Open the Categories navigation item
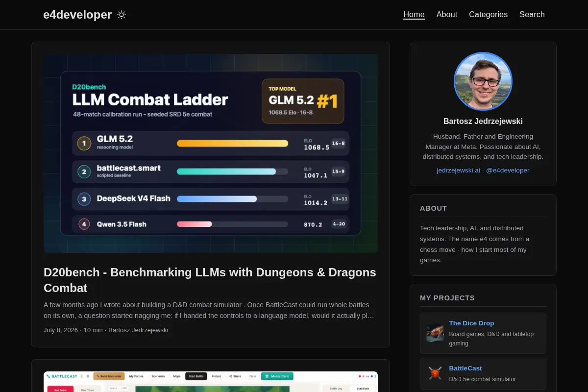 point(488,15)
